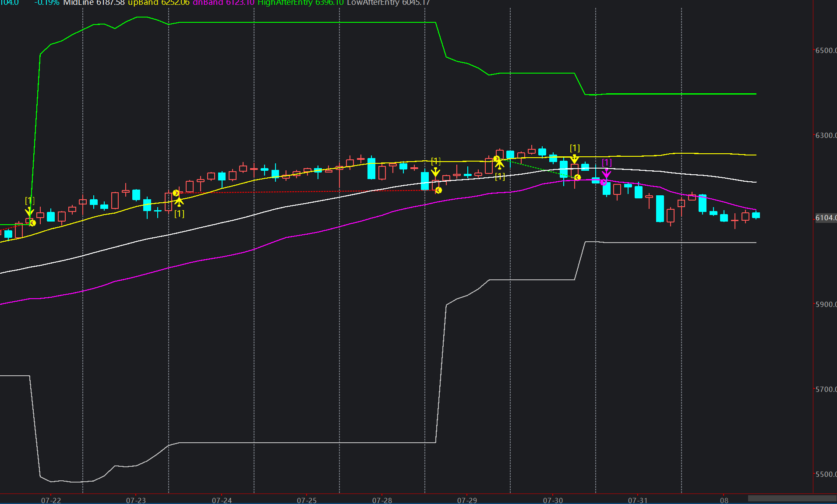This screenshot has height=504, width=837.
Task: Select the yellow up arrow after 07-29
Action: 499,165
